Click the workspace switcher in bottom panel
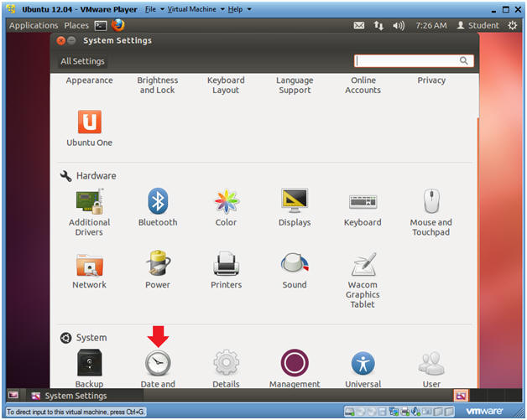 click(x=461, y=396)
